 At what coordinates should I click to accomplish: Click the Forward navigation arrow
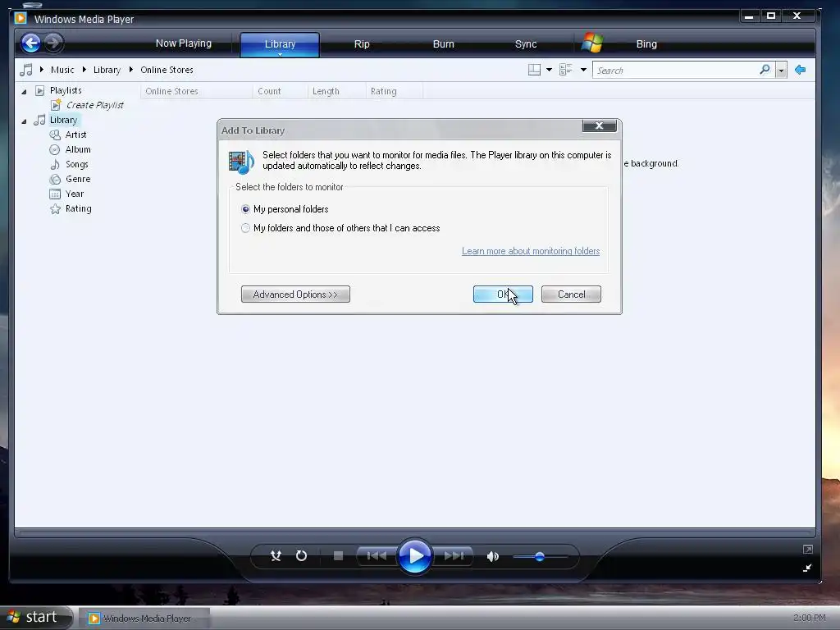[53, 43]
